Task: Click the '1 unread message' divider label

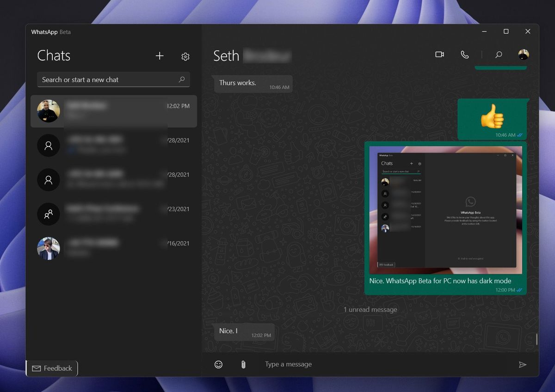Action: [x=370, y=309]
